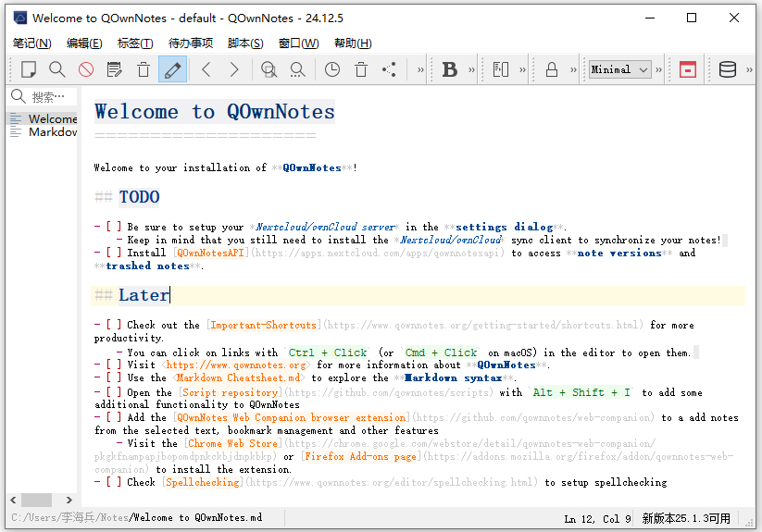Create a new note with toolbar icon

(29, 69)
